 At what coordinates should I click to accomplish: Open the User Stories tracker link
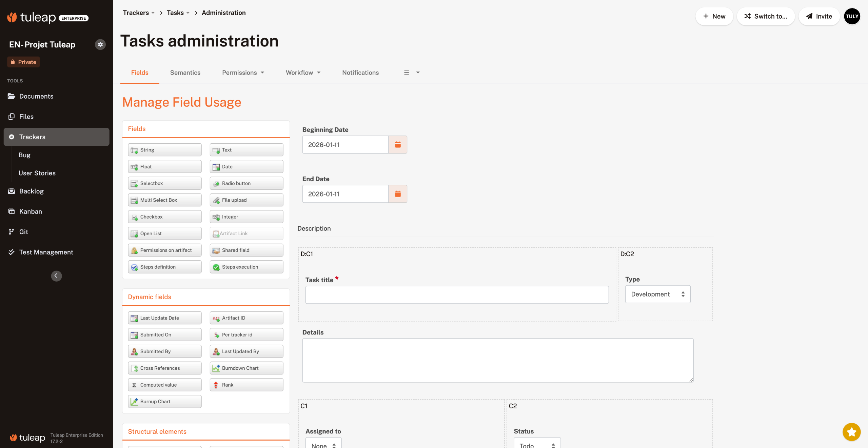[x=37, y=173]
